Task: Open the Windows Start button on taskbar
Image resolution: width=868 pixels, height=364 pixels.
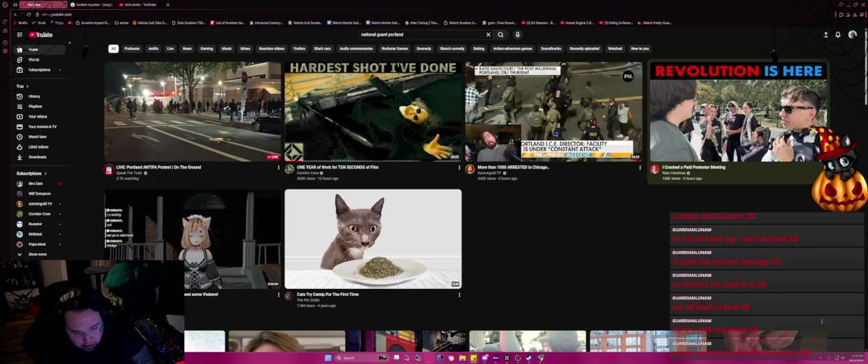Action: [328, 358]
